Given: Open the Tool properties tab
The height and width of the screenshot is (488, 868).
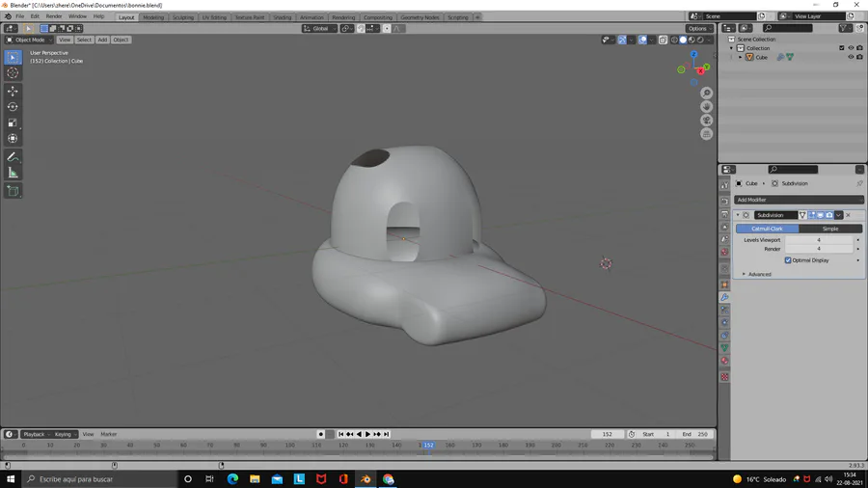Looking at the screenshot, I should 724,185.
